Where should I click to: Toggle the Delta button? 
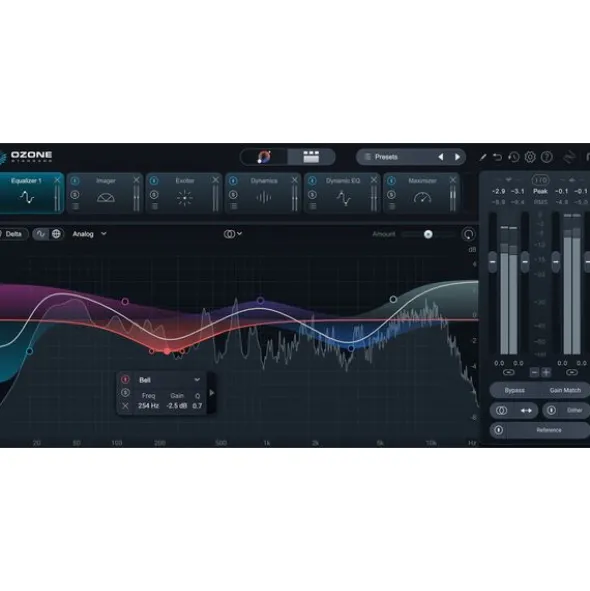click(x=13, y=234)
